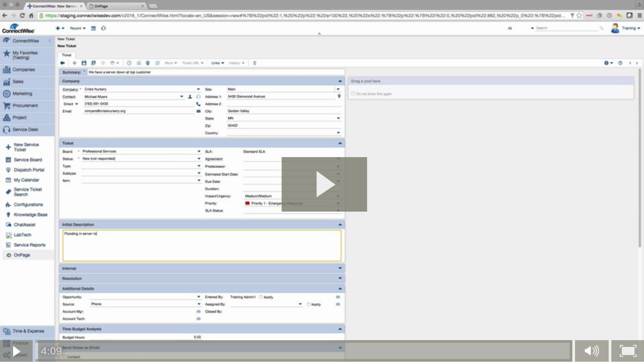644x362 pixels.
Task: Click the phone icon next to Direct number
Action: pos(198,104)
